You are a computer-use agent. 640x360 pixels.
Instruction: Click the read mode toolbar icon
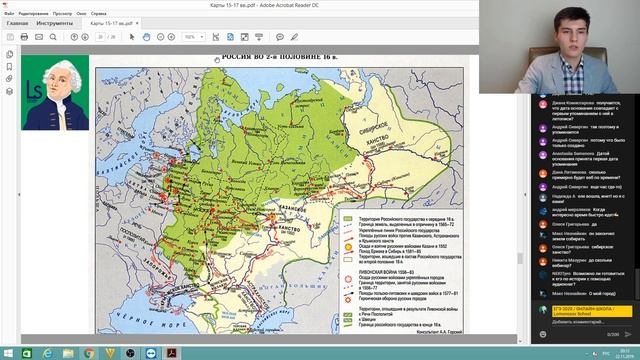tap(259, 37)
